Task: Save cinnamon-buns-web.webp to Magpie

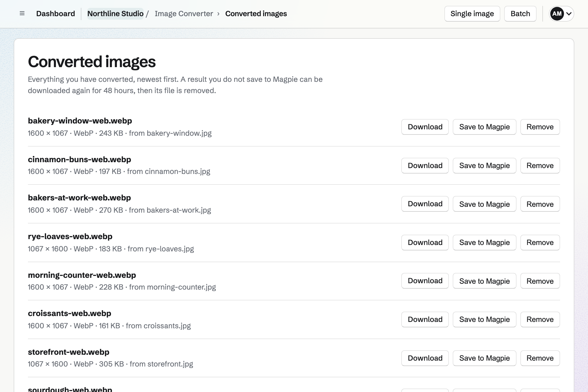Action: pos(484,166)
